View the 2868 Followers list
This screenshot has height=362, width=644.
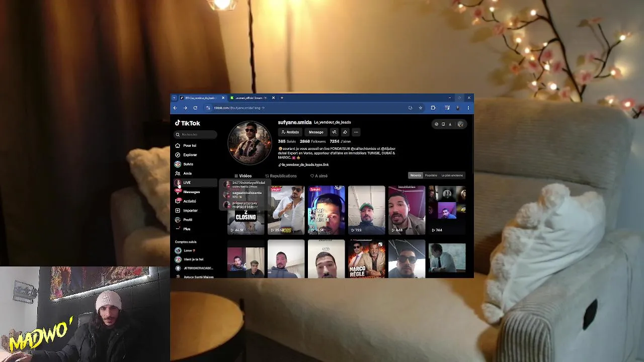tap(313, 142)
